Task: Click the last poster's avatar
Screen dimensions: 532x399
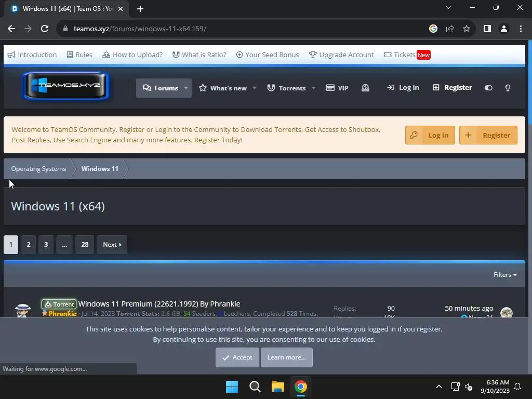Action: [507, 312]
